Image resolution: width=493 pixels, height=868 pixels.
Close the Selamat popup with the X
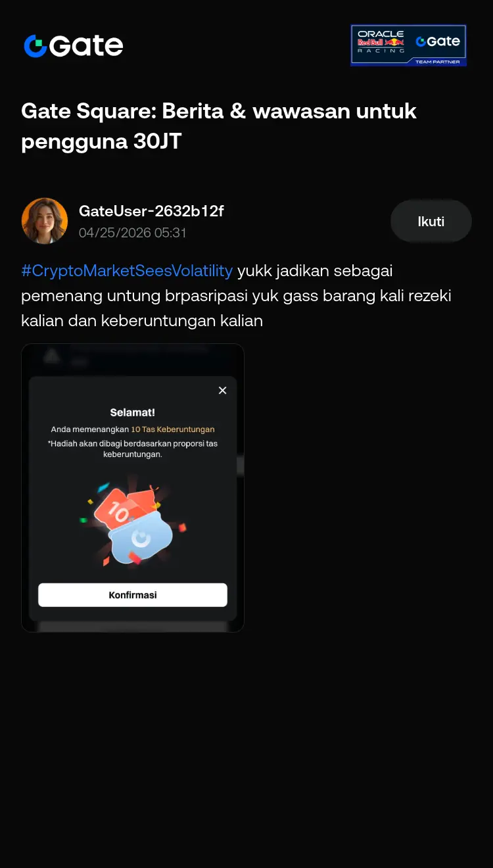point(222,391)
